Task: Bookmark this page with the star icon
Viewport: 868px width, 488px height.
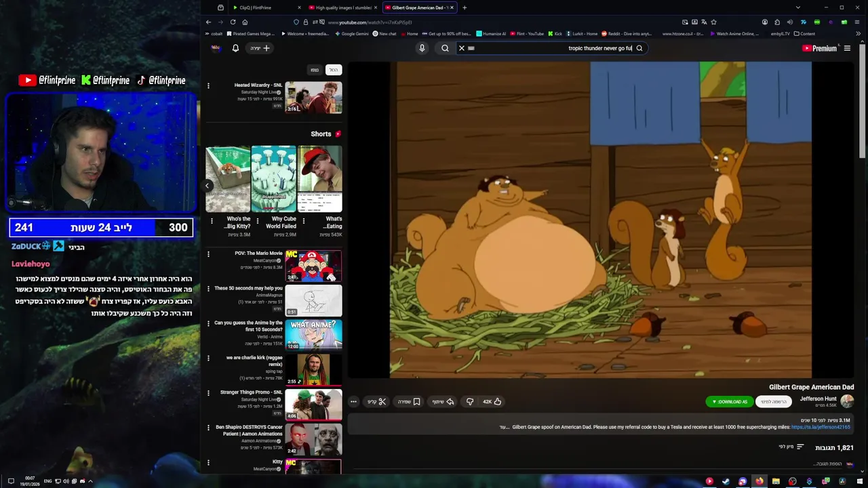Action: [714, 22]
